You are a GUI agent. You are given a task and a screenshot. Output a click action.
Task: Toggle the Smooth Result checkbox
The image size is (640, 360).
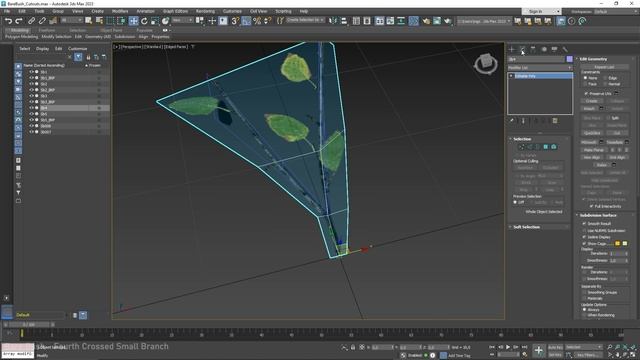click(x=584, y=224)
